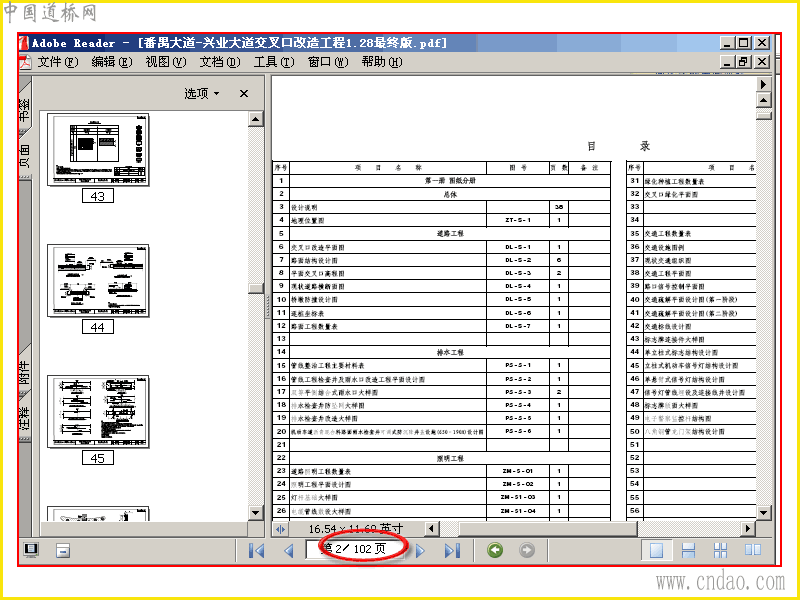Click the Adobe PDF document icon in menu bar

[26, 62]
